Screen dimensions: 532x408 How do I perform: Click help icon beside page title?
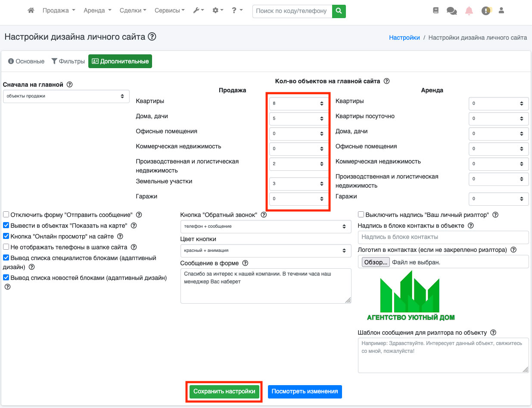152,37
